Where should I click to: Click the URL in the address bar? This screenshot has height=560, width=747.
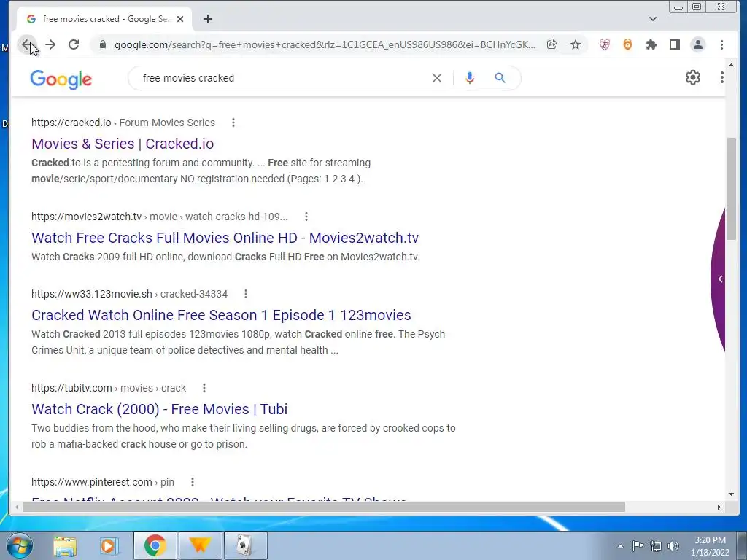pos(325,44)
